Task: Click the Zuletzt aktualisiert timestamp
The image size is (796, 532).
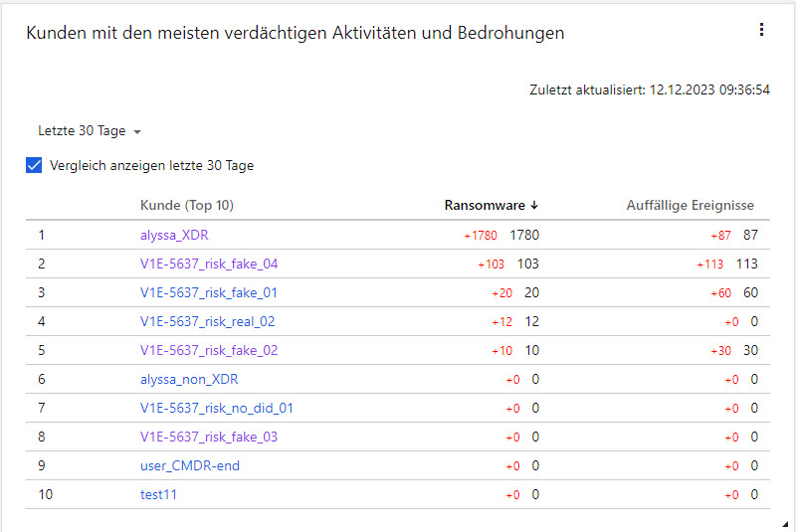Action: click(650, 89)
